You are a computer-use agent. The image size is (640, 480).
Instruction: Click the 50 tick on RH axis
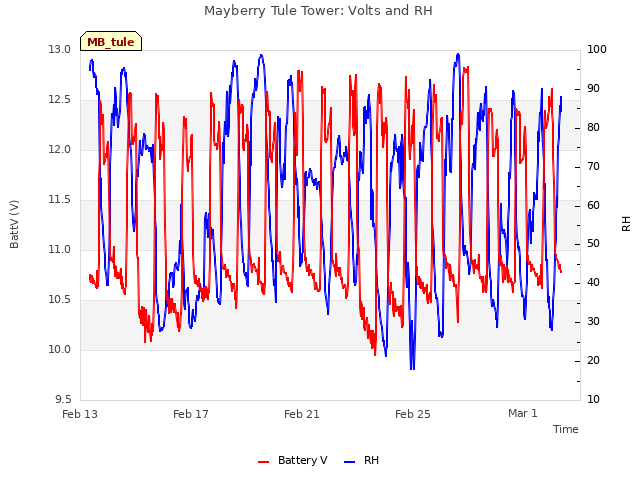click(593, 244)
